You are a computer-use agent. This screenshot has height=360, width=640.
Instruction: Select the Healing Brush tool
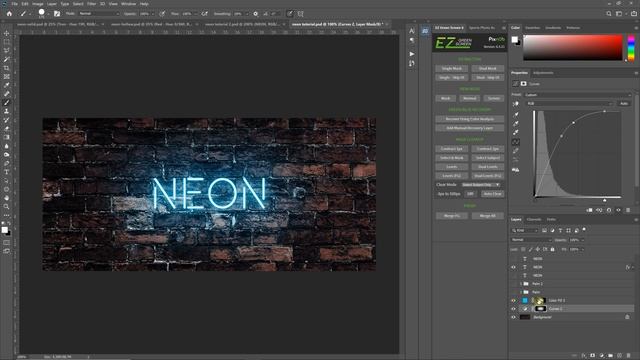point(7,94)
